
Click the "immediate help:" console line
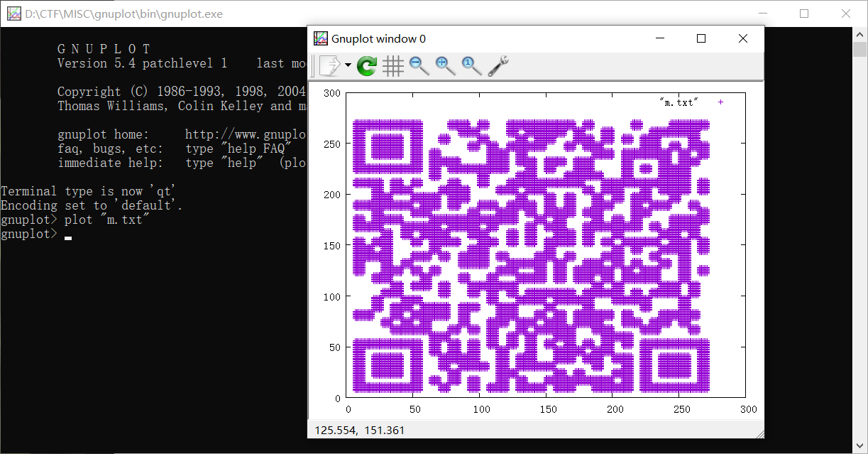181,163
